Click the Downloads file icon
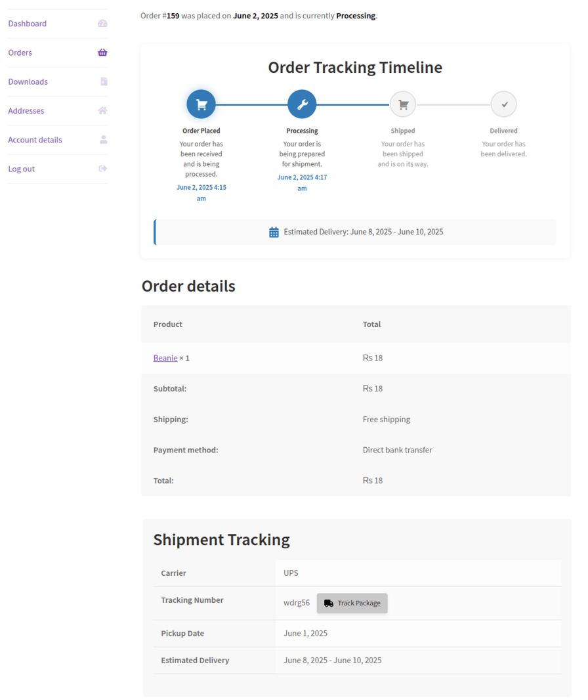588x700 pixels. [104, 81]
